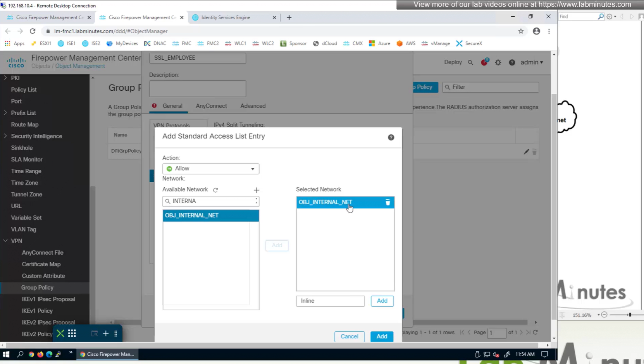Image resolution: width=644 pixels, height=364 pixels.
Task: Switch to the Advanced tab
Action: click(x=253, y=106)
